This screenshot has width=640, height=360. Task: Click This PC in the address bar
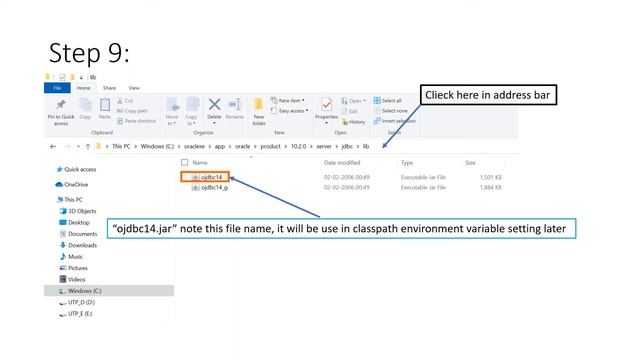coord(121,146)
